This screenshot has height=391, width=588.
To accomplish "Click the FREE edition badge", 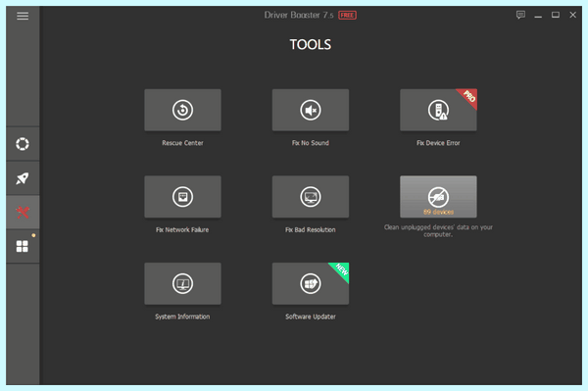I will (x=347, y=16).
